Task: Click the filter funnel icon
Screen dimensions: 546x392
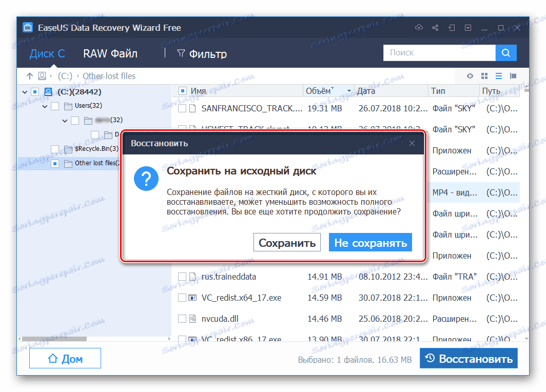Action: pos(181,53)
